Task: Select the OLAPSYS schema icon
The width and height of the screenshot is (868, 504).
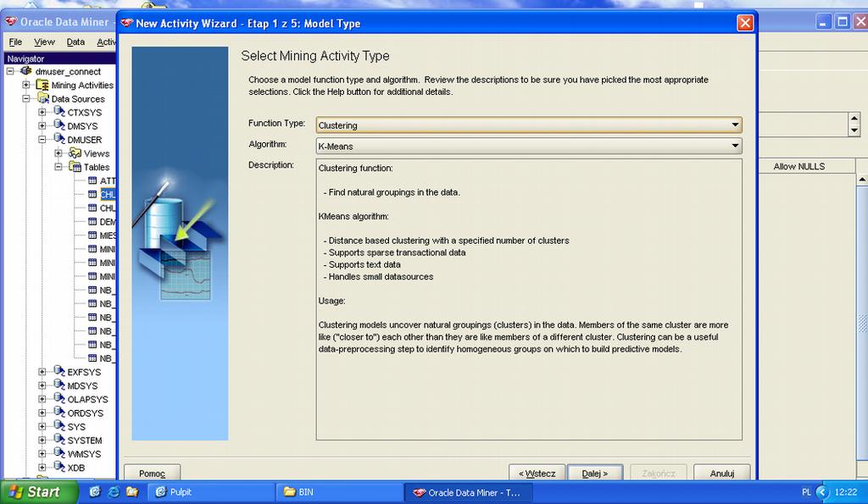Action: coord(58,398)
